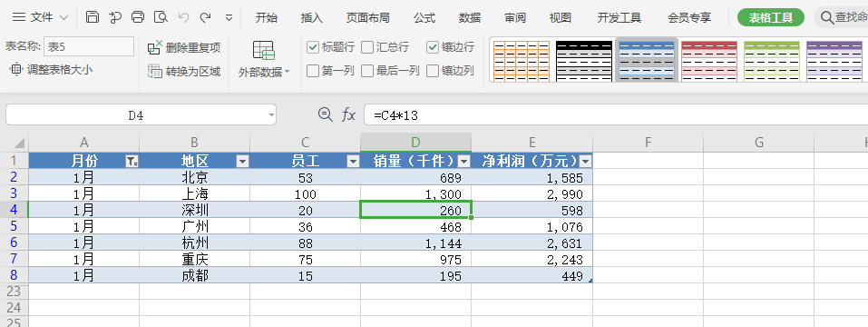The width and height of the screenshot is (868, 327).
Task: Click the Redo arrow
Action: tap(205, 17)
